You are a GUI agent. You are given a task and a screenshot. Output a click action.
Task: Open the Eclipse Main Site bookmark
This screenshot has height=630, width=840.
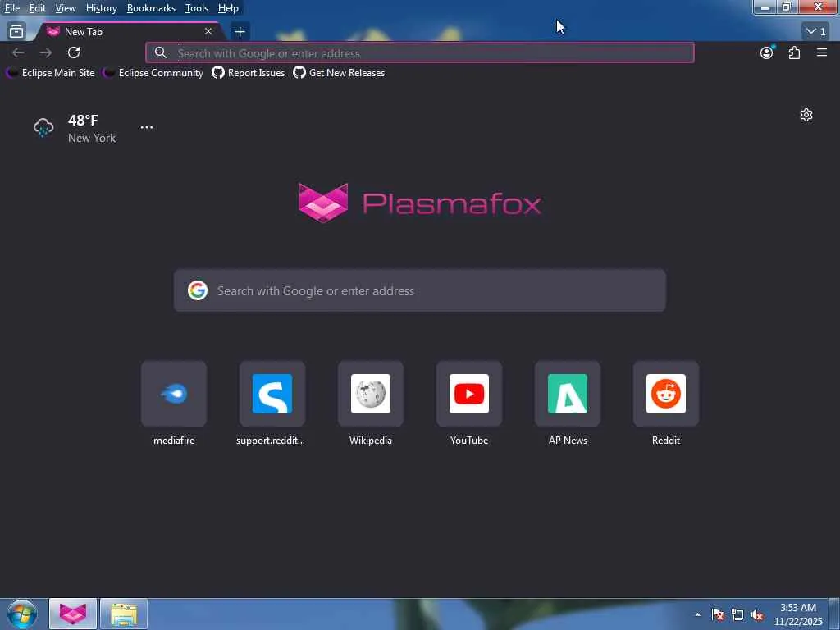click(50, 73)
